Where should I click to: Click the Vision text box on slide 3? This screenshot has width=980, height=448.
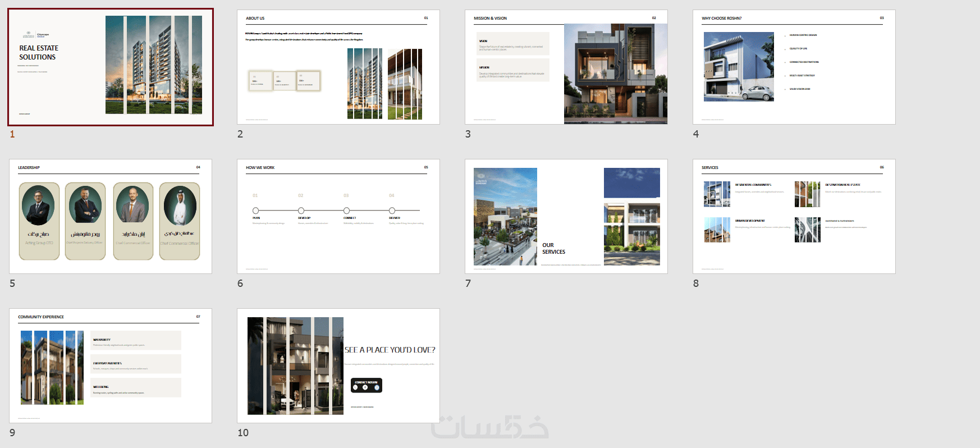point(513,44)
